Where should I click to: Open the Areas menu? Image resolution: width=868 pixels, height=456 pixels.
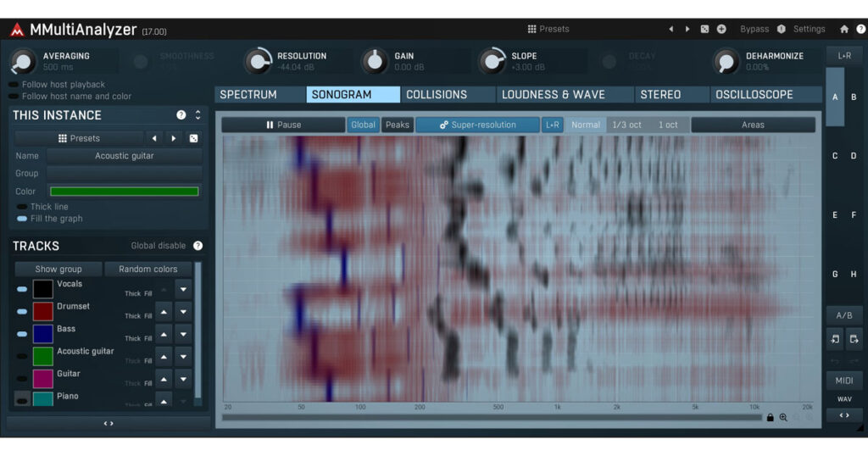(x=753, y=125)
